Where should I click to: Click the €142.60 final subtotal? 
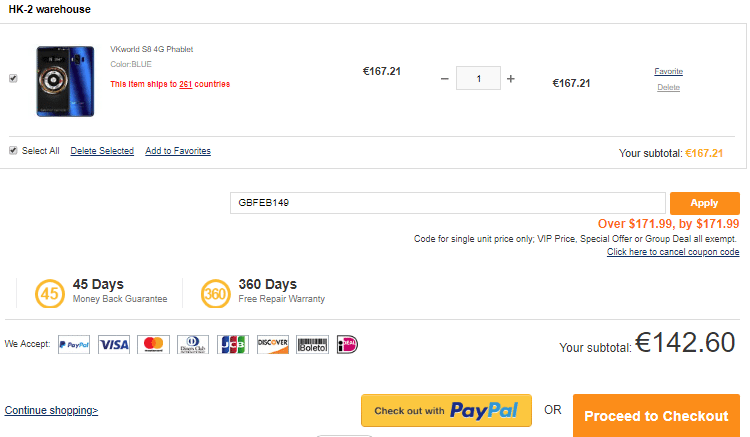(685, 342)
